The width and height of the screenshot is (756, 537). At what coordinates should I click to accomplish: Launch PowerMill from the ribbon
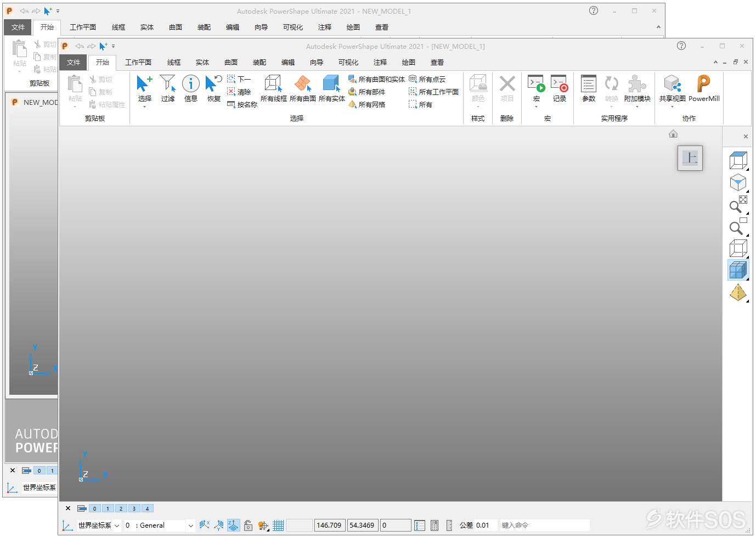[704, 88]
